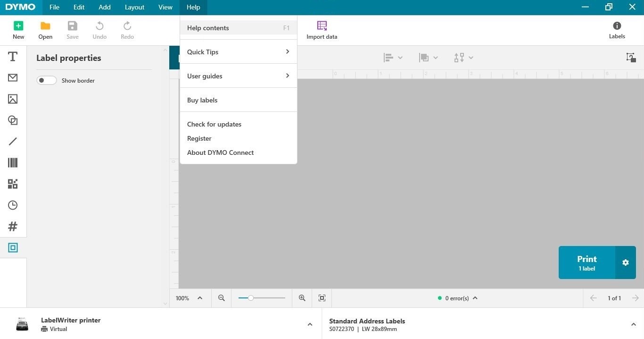Screen dimensions: 644x339
Task: Click the Print 1 label button
Action: [x=586, y=263]
